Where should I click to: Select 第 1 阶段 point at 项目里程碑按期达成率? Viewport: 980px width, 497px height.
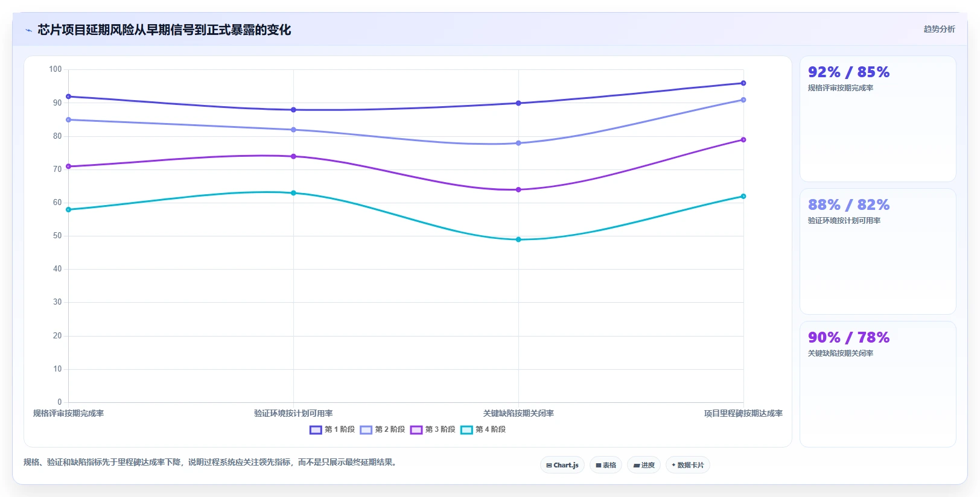[x=743, y=83]
